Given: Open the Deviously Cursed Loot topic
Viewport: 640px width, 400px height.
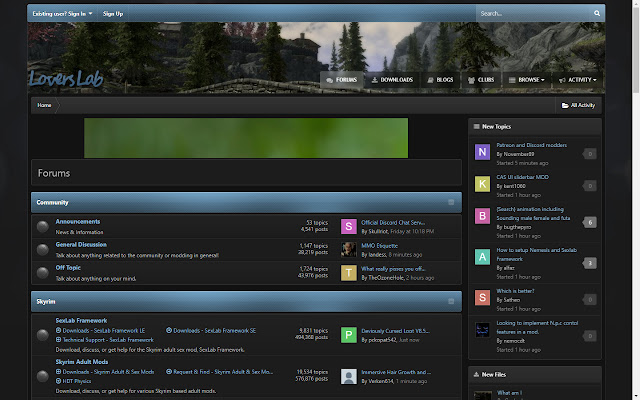Looking at the screenshot, I should coord(395,331).
